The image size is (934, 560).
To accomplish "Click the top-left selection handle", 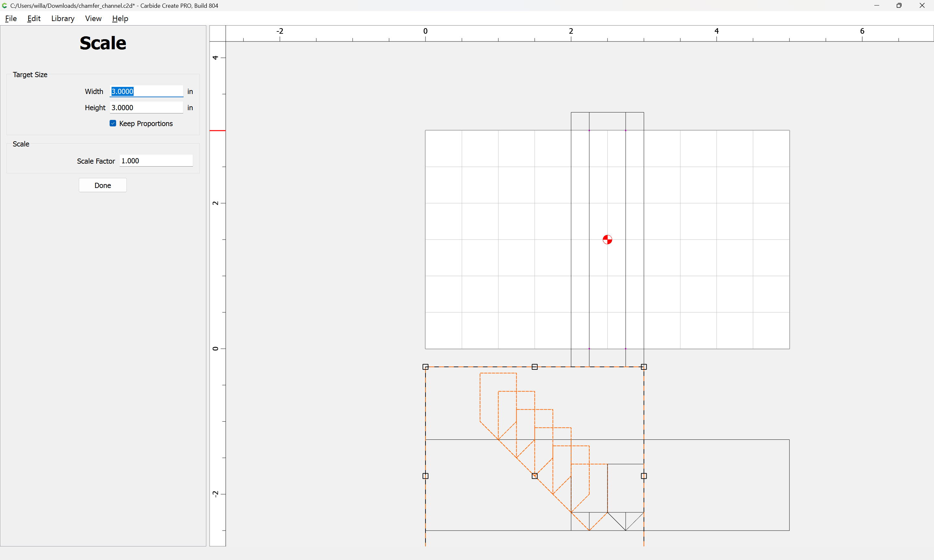I will [425, 367].
